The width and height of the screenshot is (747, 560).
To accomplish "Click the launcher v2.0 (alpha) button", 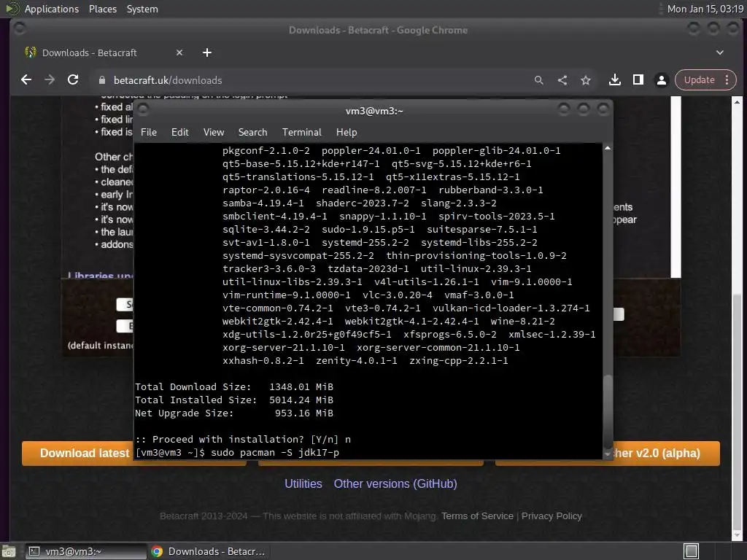I will pyautogui.click(x=665, y=453).
